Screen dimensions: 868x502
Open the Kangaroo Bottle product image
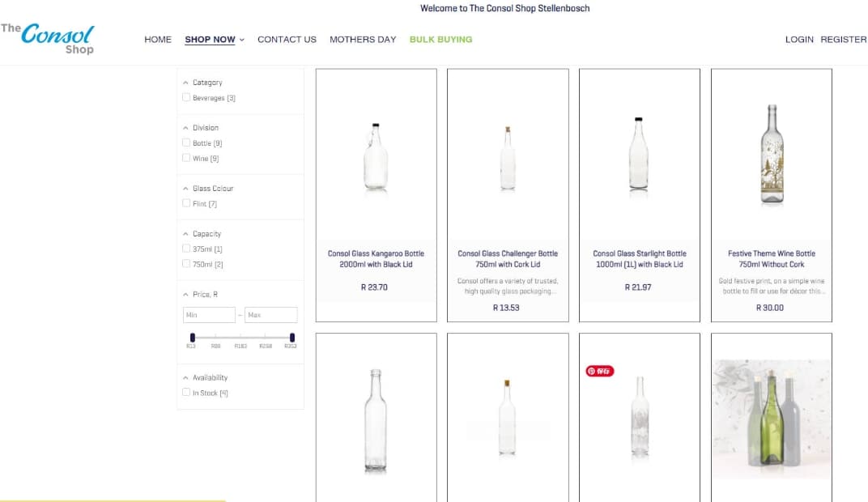376,156
